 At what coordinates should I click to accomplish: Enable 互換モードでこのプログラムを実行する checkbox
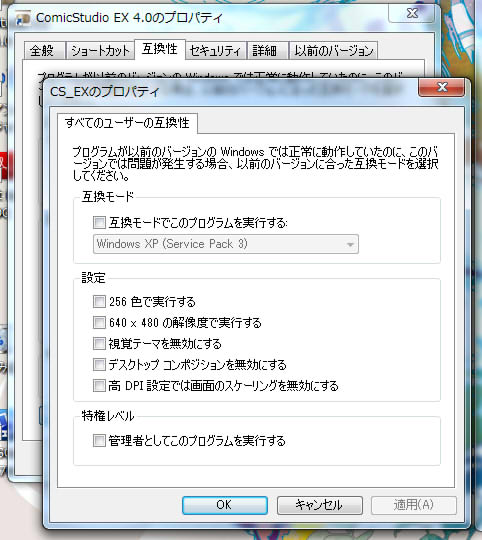[x=99, y=222]
